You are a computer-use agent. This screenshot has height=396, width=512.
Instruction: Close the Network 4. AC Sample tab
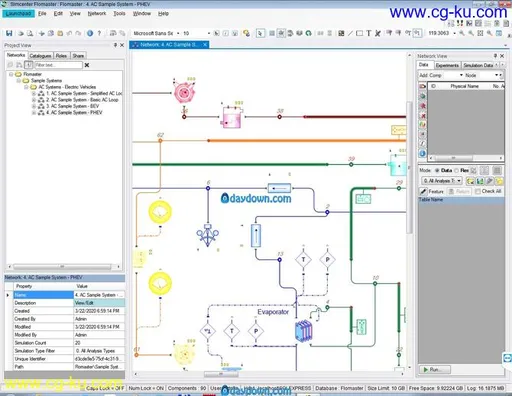click(205, 44)
